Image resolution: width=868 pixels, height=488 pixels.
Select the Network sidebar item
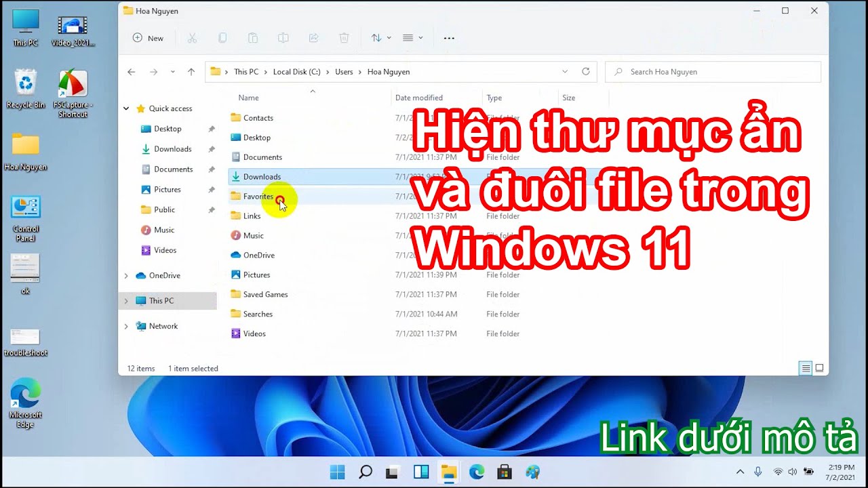point(163,326)
